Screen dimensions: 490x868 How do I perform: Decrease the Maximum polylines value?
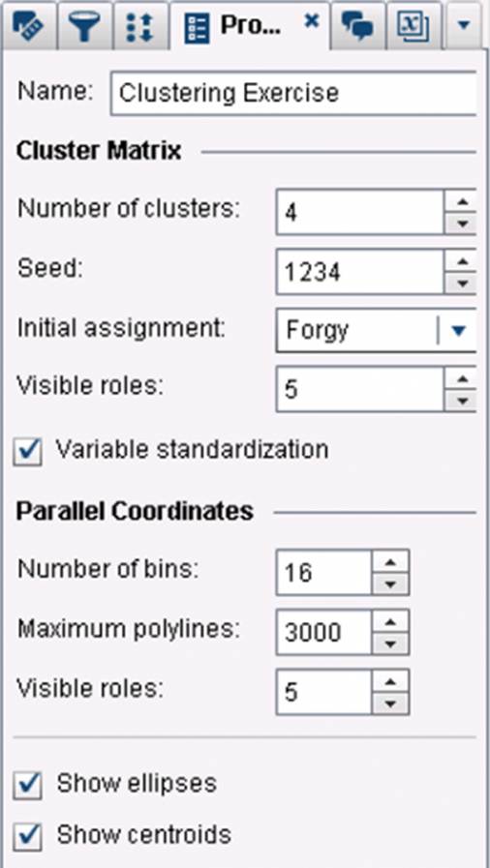pos(391,644)
